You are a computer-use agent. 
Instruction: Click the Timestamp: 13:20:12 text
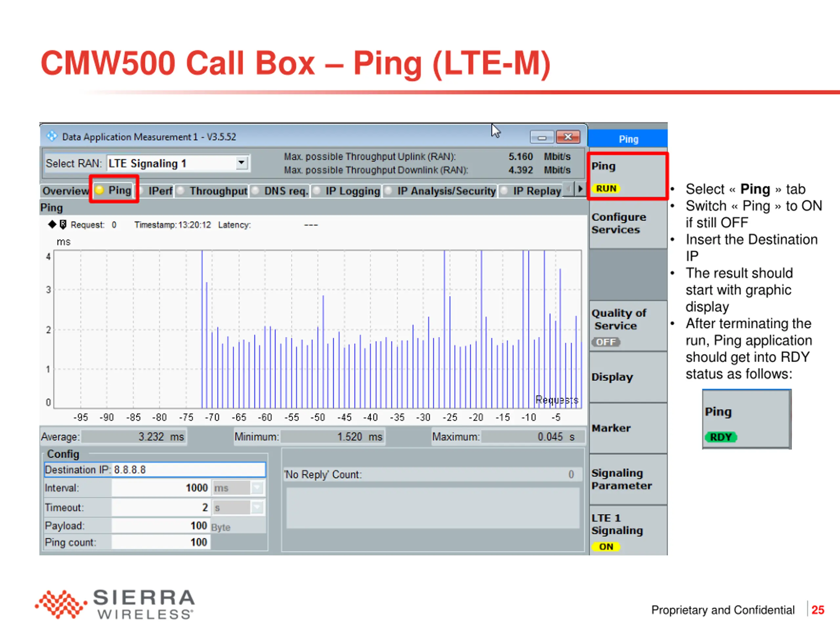point(172,225)
